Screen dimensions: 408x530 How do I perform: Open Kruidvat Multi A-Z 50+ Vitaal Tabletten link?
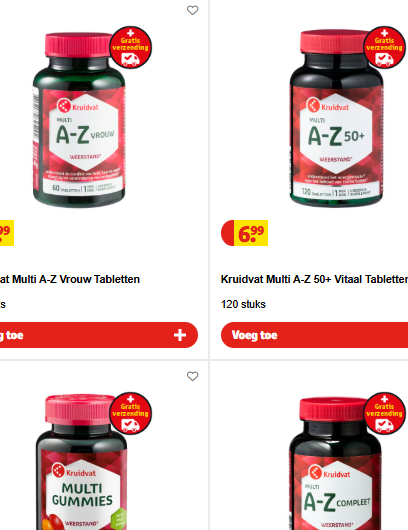(x=314, y=280)
